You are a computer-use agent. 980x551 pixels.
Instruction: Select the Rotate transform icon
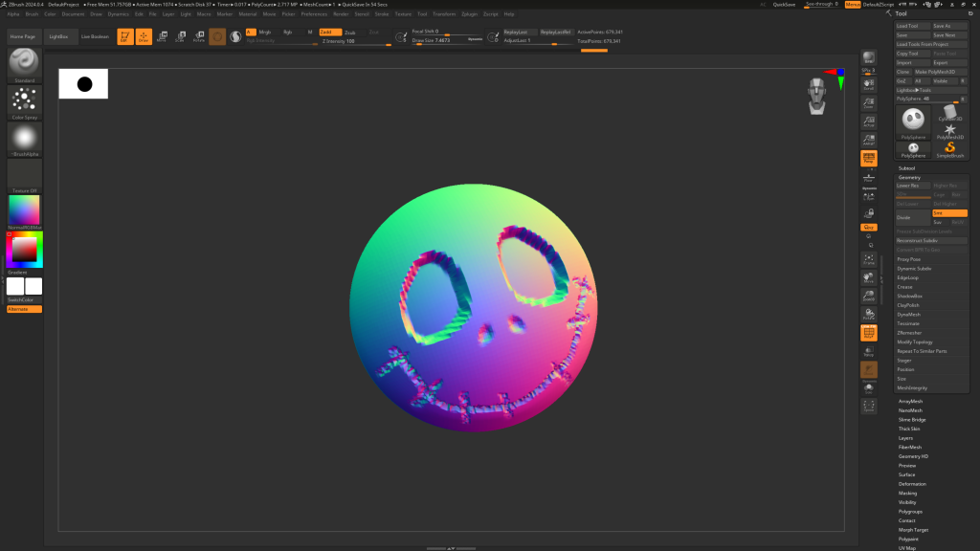click(x=199, y=36)
